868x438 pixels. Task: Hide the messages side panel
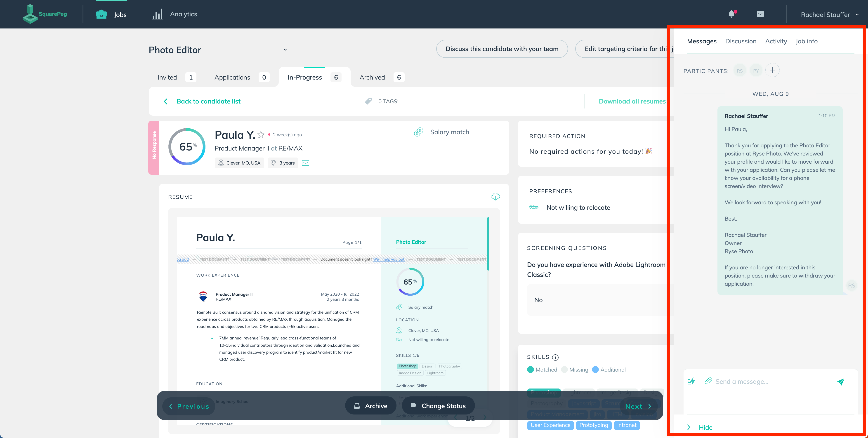[x=700, y=428]
